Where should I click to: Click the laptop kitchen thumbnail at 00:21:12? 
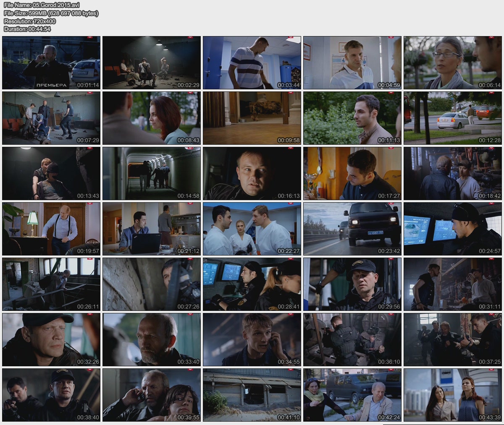152,229
